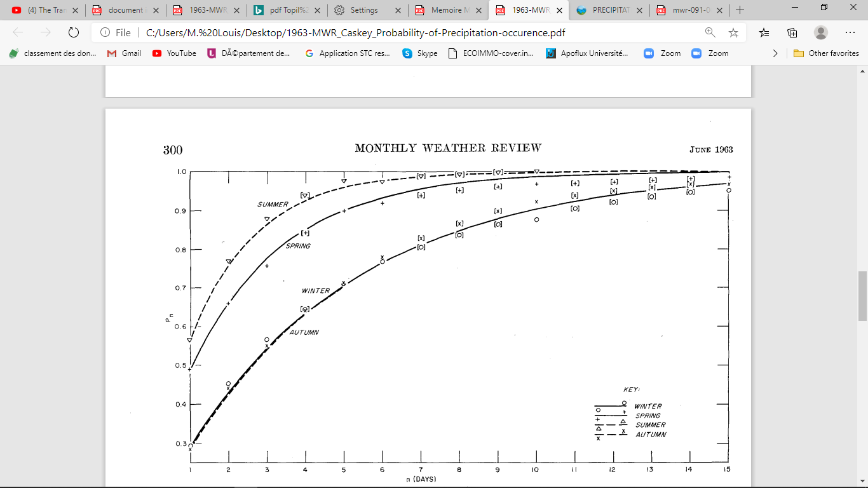View site information icon
Viewport: 868px width, 488px height.
[105, 32]
